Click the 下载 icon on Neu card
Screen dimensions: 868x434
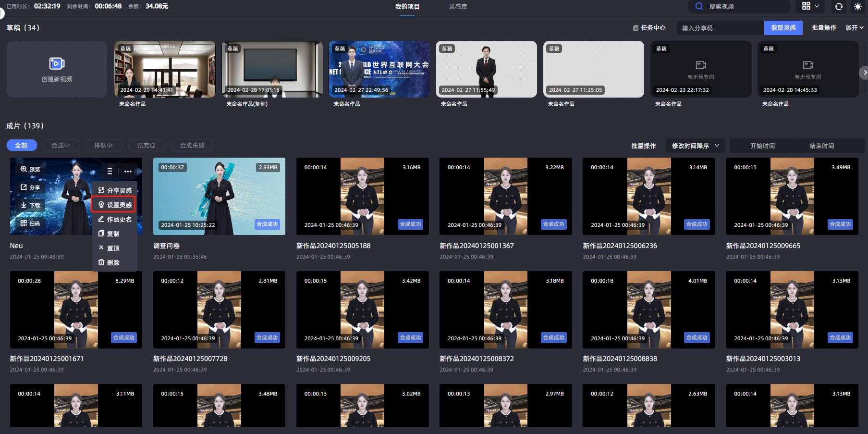click(24, 205)
